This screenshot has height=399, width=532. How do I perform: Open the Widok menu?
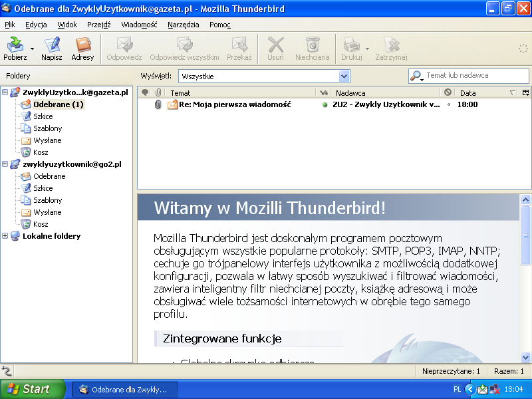(x=67, y=25)
